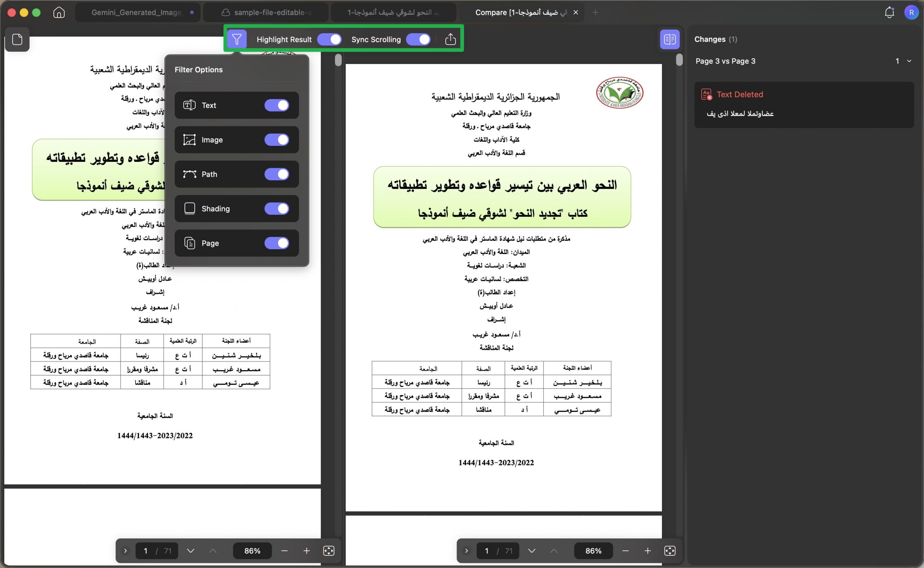The width and height of the screenshot is (924, 568).
Task: Click the Filter Options title
Action: [199, 69]
